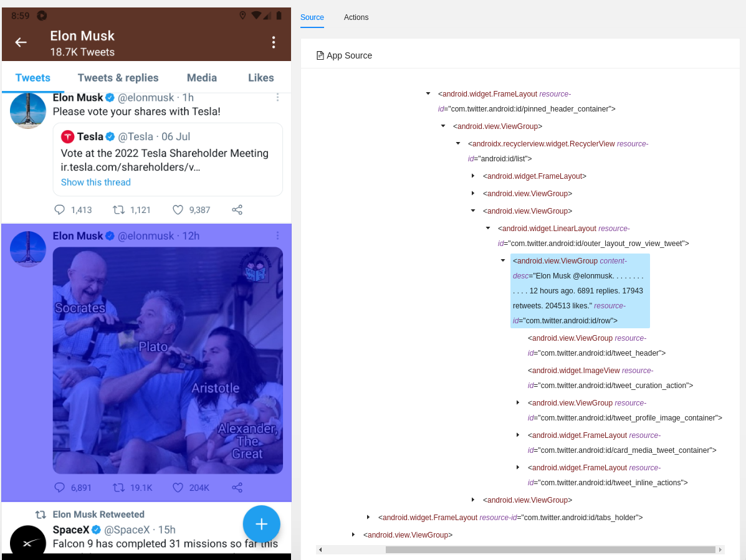The image size is (746, 560).
Task: Retweet the tweet with 1,121 retweets
Action: 118,210
